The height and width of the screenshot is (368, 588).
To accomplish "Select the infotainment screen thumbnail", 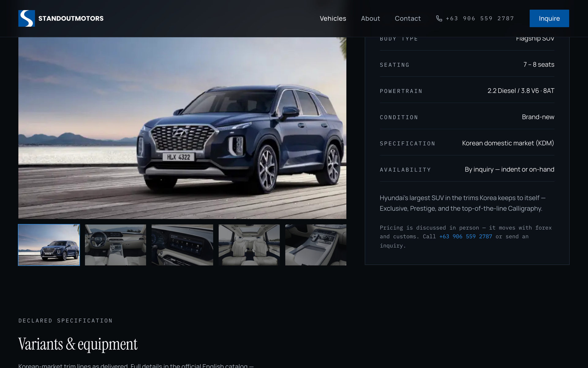I will (x=182, y=245).
